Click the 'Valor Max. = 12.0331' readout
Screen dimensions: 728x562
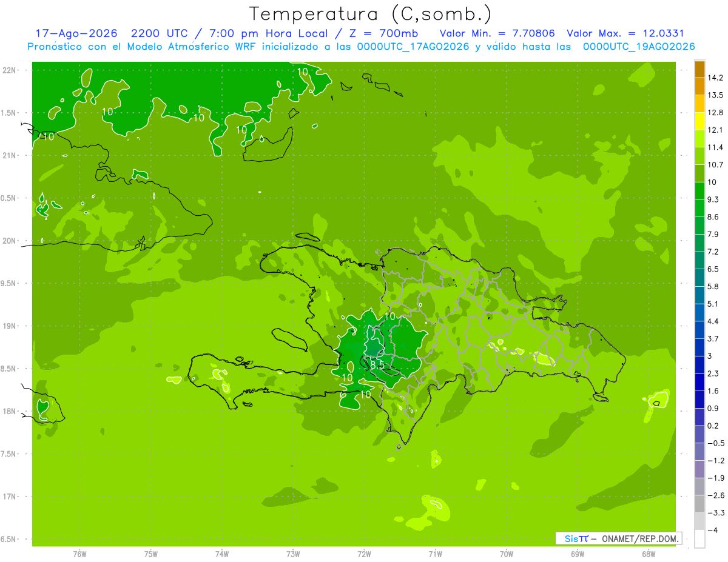[x=625, y=33]
